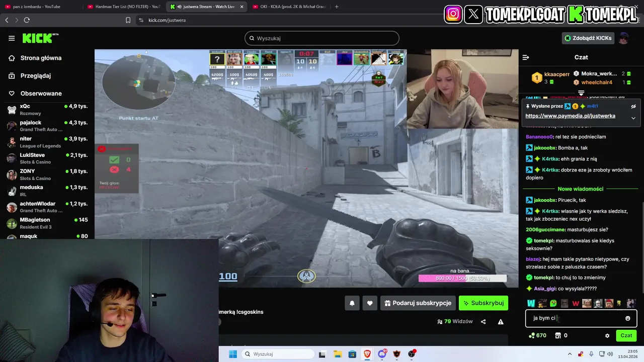Viewport: 644px width, 362px height.
Task: Insert the green angry face emote
Action: coord(553,303)
